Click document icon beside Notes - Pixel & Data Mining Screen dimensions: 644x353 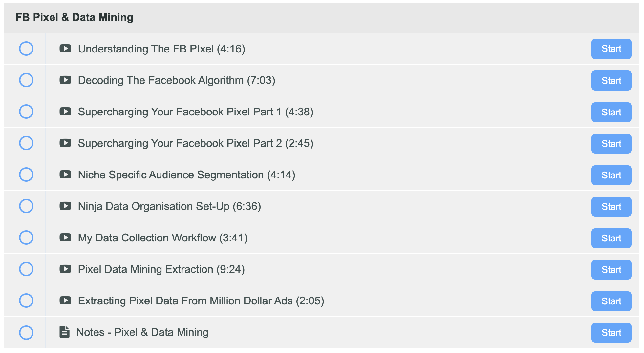[x=64, y=332]
